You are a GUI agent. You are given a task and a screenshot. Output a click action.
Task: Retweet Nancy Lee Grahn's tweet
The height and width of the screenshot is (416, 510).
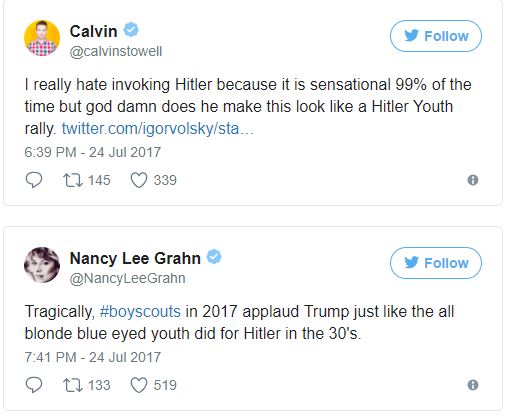[x=73, y=385]
